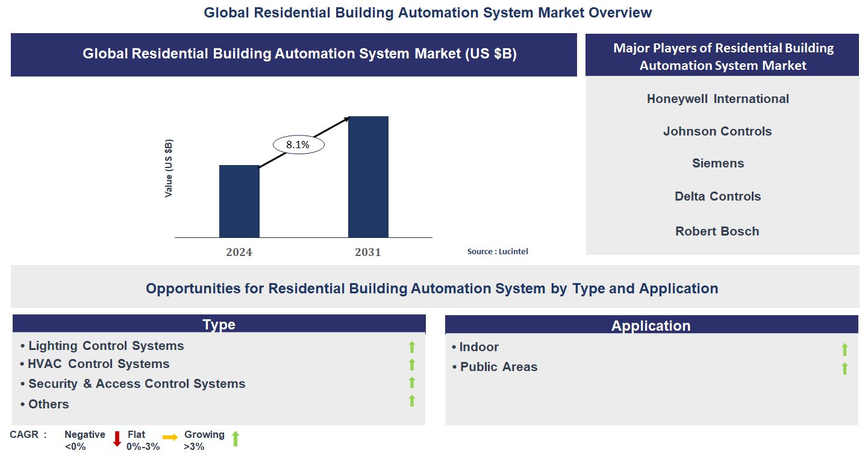Select Robert Bosch in the players list
The width and height of the screenshot is (868, 462).
click(717, 231)
